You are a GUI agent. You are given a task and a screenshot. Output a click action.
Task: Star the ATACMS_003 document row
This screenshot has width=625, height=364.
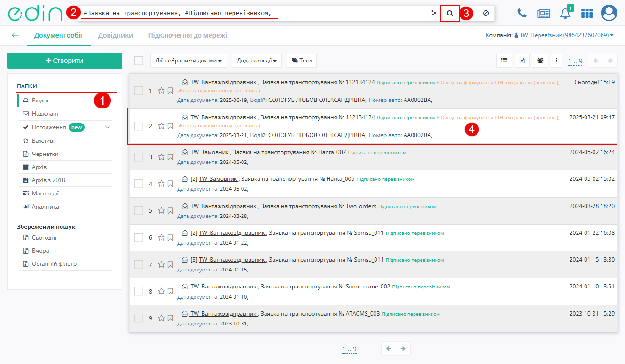[161, 318]
